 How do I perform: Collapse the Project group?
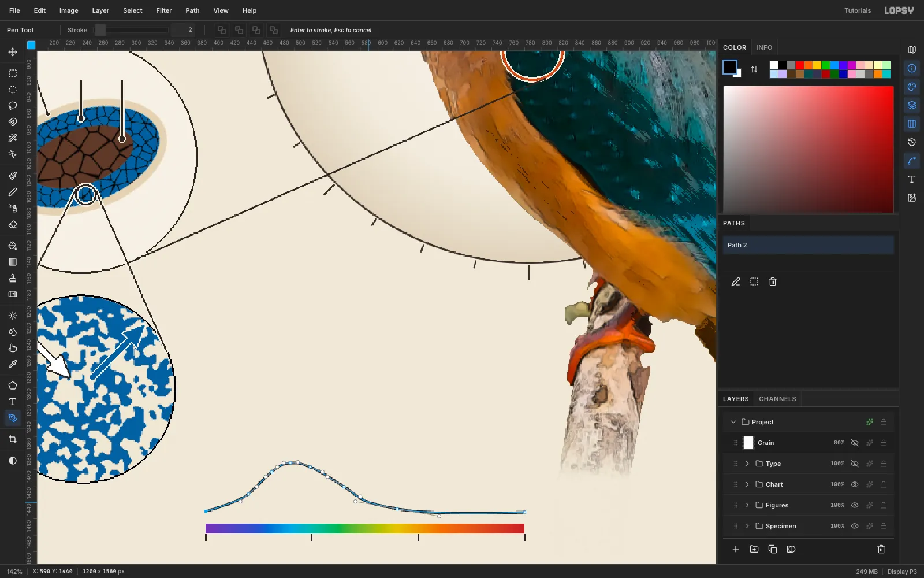pyautogui.click(x=733, y=422)
